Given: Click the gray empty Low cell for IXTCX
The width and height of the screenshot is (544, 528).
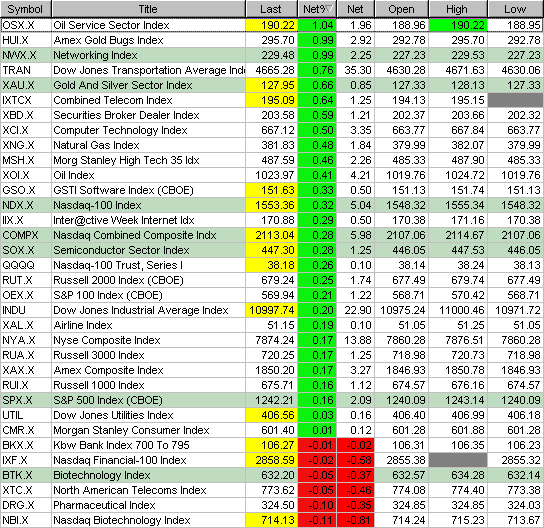Looking at the screenshot, I should (516, 100).
